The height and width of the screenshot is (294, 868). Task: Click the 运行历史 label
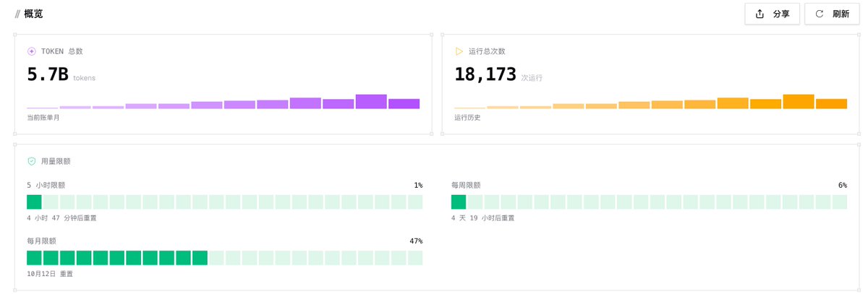click(x=467, y=117)
